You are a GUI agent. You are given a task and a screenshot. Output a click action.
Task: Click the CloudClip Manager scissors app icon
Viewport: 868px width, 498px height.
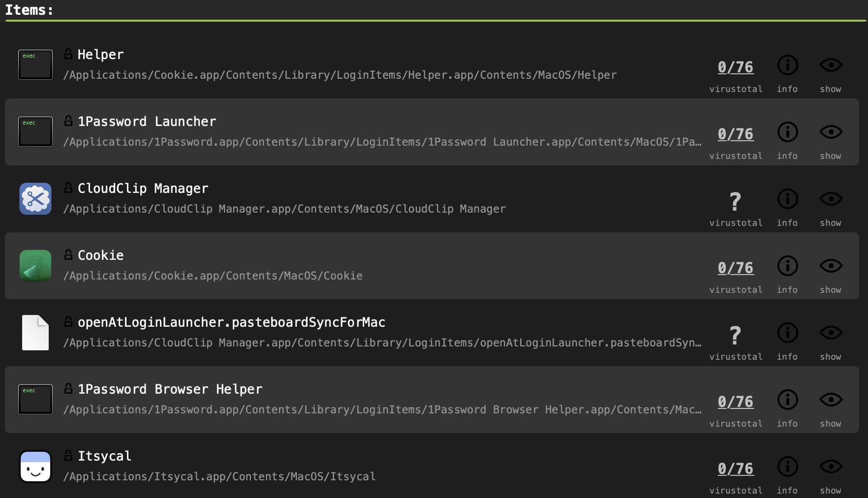click(x=35, y=199)
